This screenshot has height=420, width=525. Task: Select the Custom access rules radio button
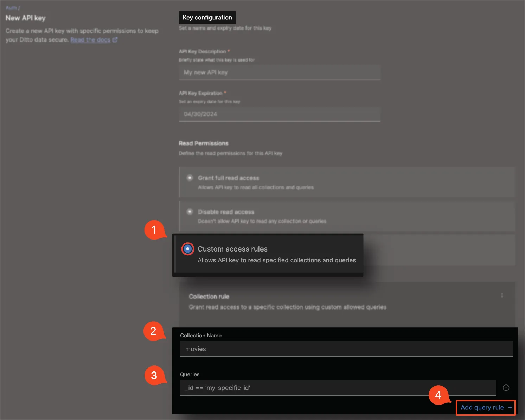coord(188,249)
